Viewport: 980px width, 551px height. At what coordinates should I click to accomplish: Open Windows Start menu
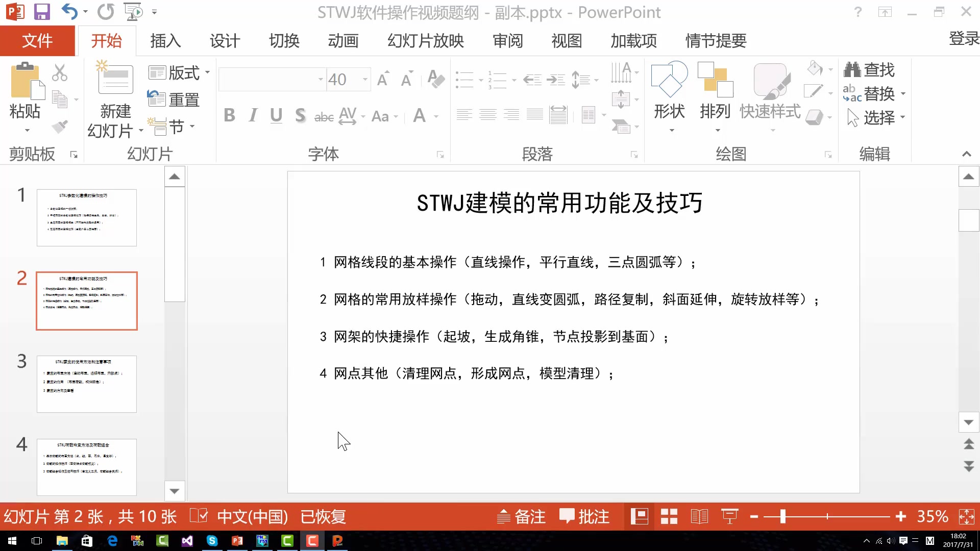coord(12,541)
